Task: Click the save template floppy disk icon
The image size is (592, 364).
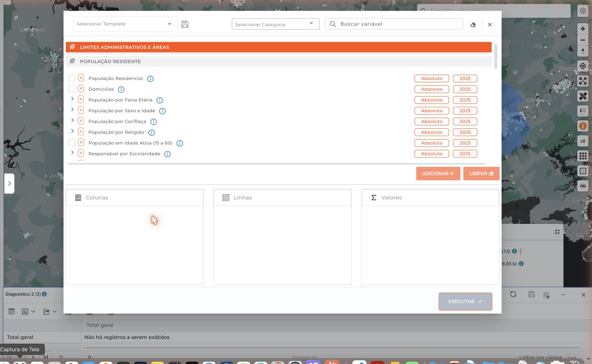Action: tap(185, 24)
